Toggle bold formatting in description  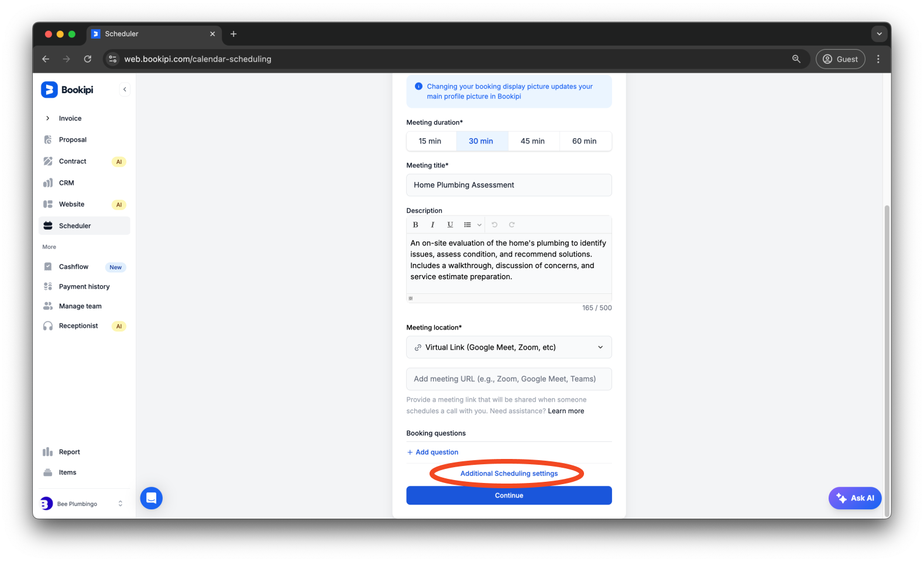click(x=415, y=225)
